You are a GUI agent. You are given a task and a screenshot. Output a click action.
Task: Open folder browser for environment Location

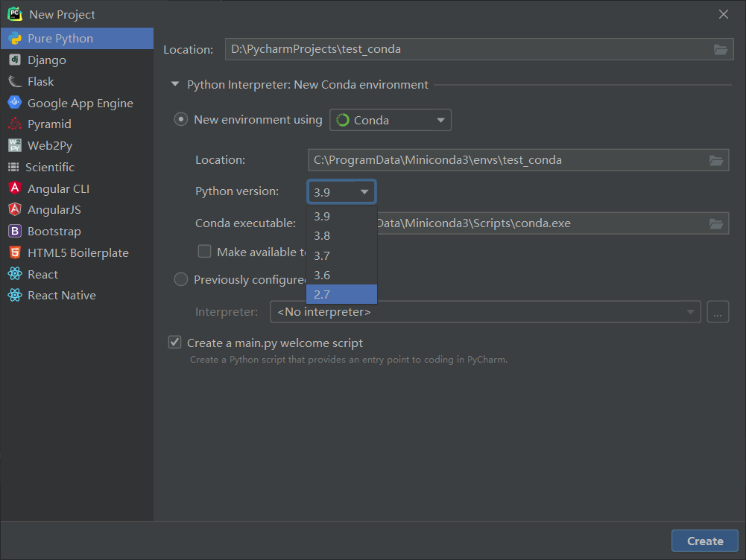pos(716,159)
